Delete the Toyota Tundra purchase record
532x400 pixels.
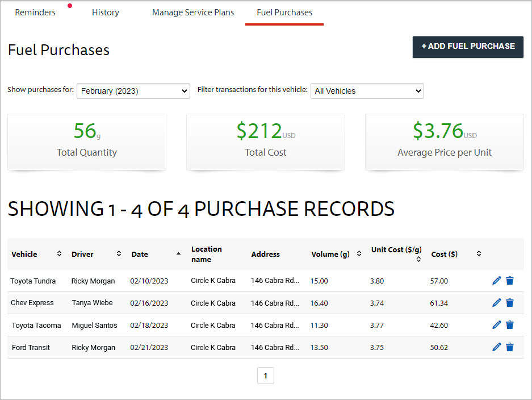tap(510, 280)
